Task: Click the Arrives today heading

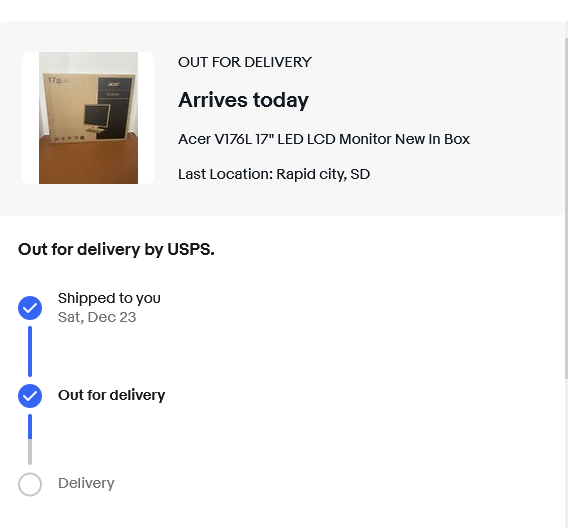Action: (243, 100)
